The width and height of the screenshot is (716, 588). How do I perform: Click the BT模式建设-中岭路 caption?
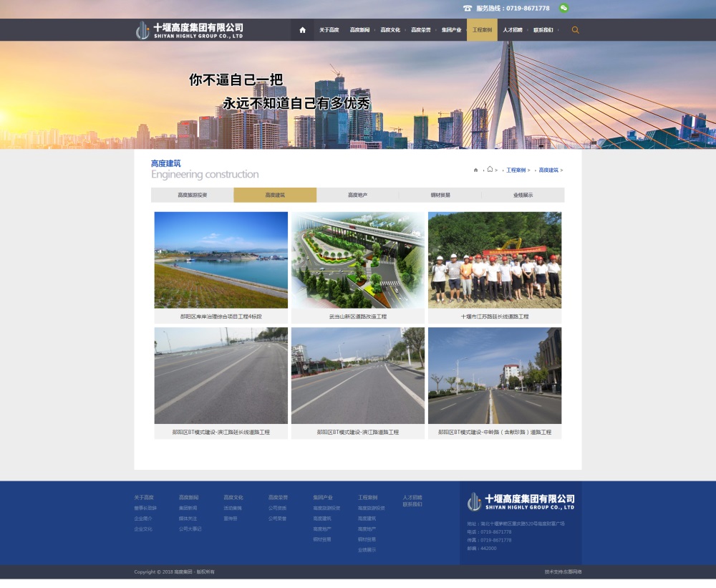tap(495, 432)
